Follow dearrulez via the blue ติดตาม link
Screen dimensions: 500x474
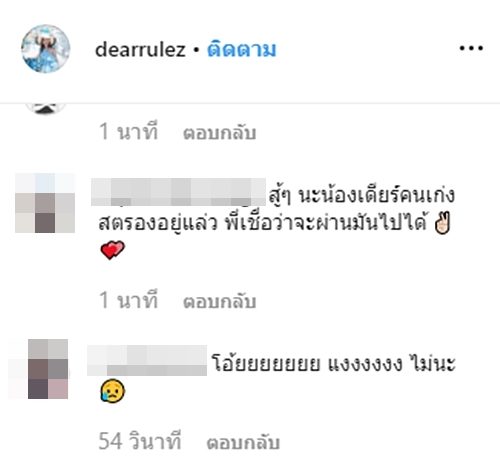point(242,50)
